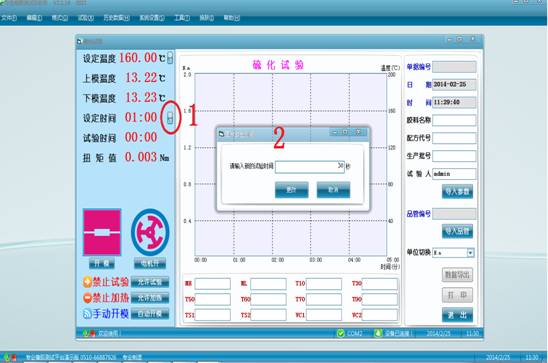This screenshot has height=363, width=548.
Task: Click the circular motor rotor icon
Action: 150,232
